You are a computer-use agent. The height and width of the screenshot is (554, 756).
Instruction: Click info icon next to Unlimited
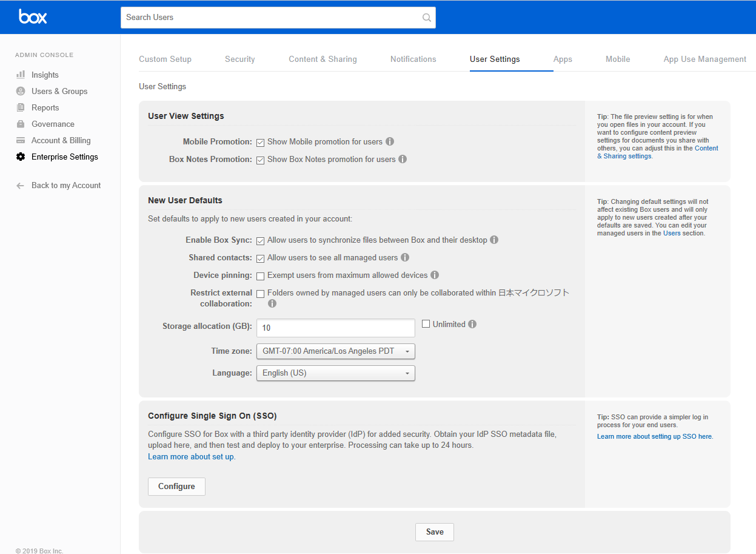pyautogui.click(x=472, y=324)
